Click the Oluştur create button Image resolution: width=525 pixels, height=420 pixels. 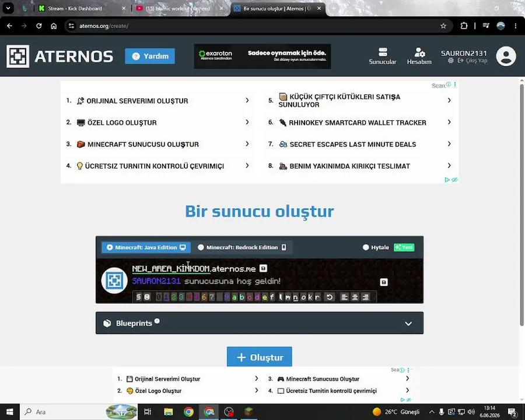coord(260,357)
